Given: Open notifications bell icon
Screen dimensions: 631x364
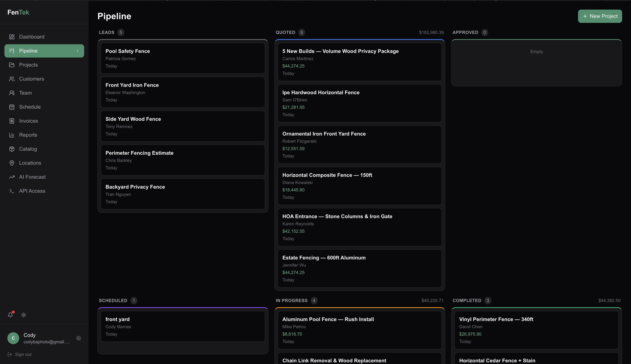Looking at the screenshot, I should coord(10,315).
